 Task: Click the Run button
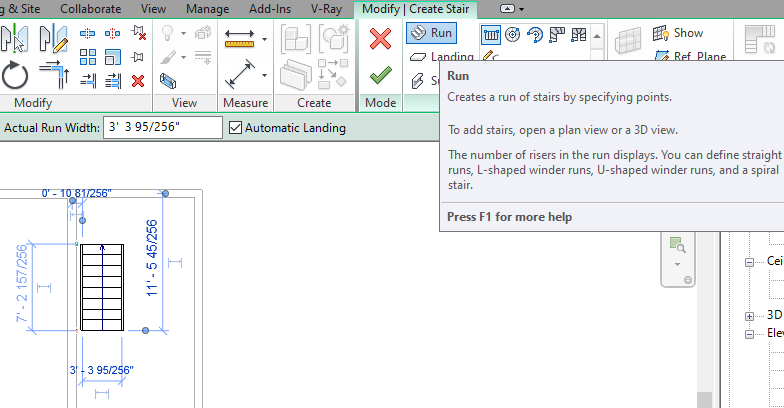point(432,33)
